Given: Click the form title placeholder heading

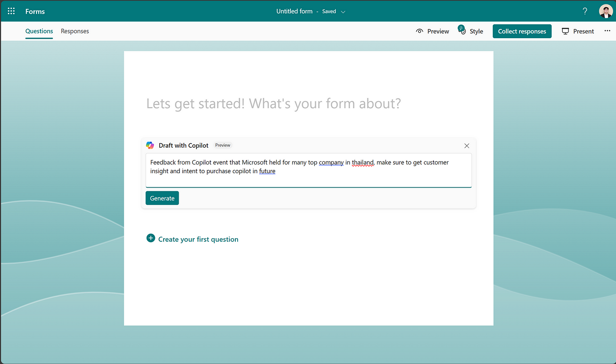Looking at the screenshot, I should [273, 104].
